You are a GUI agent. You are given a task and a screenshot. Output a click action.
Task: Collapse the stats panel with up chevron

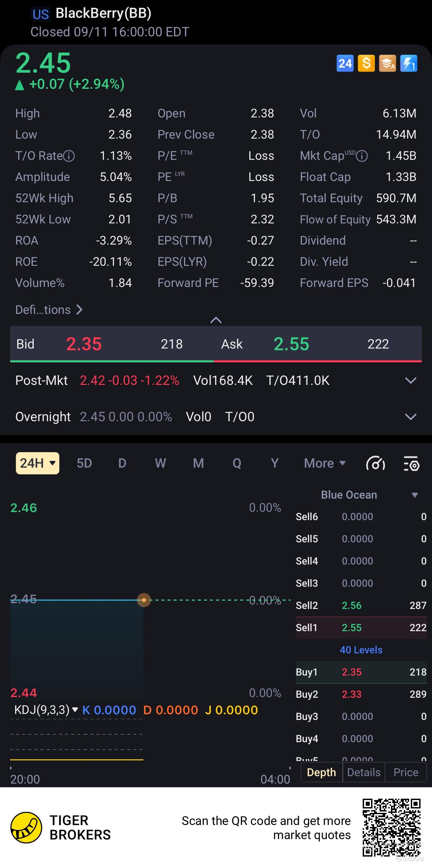[216, 320]
